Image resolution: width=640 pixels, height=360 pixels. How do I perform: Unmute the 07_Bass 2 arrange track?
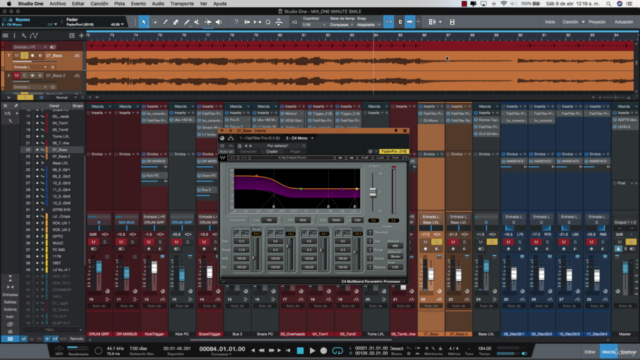pyautogui.click(x=17, y=76)
